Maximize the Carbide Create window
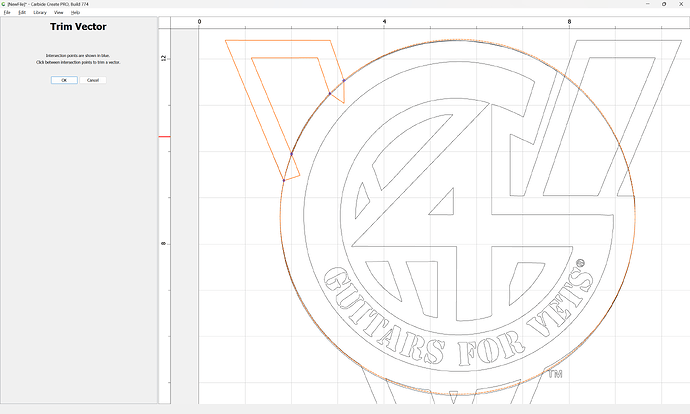This screenshot has height=414, width=690. point(664,4)
